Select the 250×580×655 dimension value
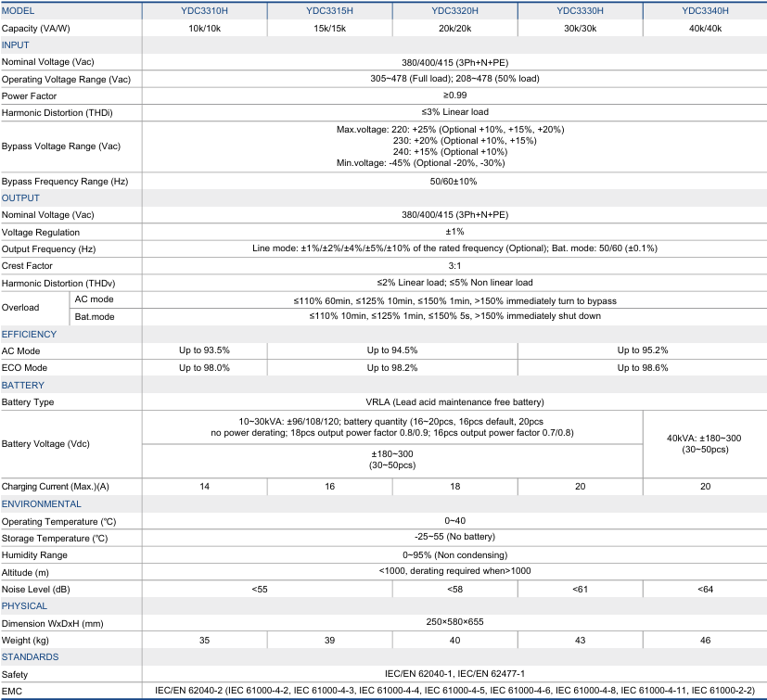This screenshot has height=700, width=767. [x=455, y=622]
